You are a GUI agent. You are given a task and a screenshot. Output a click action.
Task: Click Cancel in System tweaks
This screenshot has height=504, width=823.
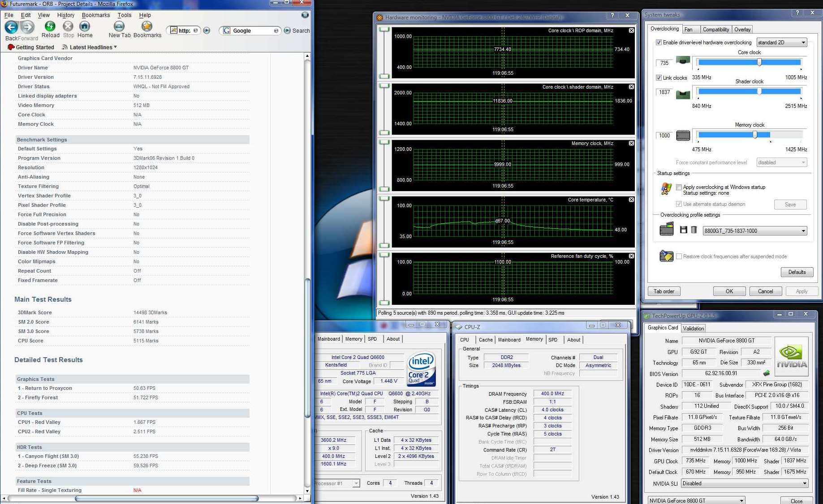click(766, 291)
